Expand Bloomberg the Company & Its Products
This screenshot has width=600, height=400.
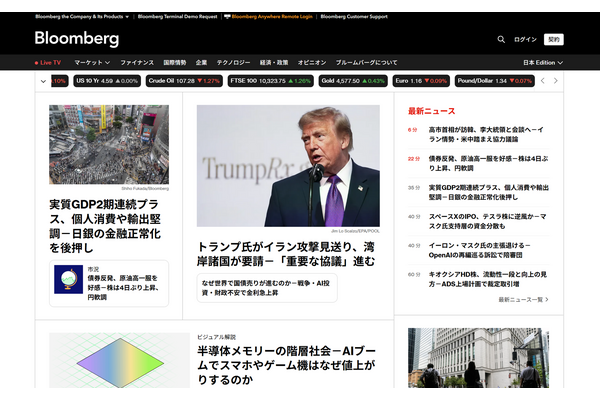(x=82, y=16)
